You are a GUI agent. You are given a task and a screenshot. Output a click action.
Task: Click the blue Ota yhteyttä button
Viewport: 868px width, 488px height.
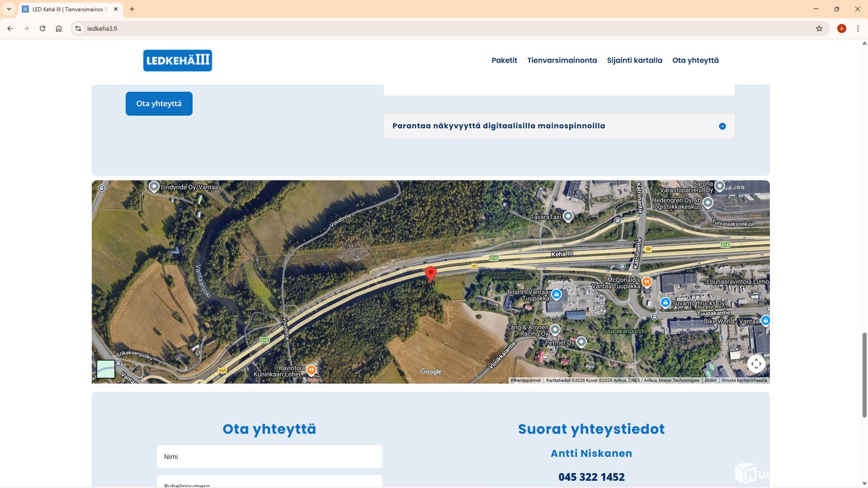coord(159,103)
